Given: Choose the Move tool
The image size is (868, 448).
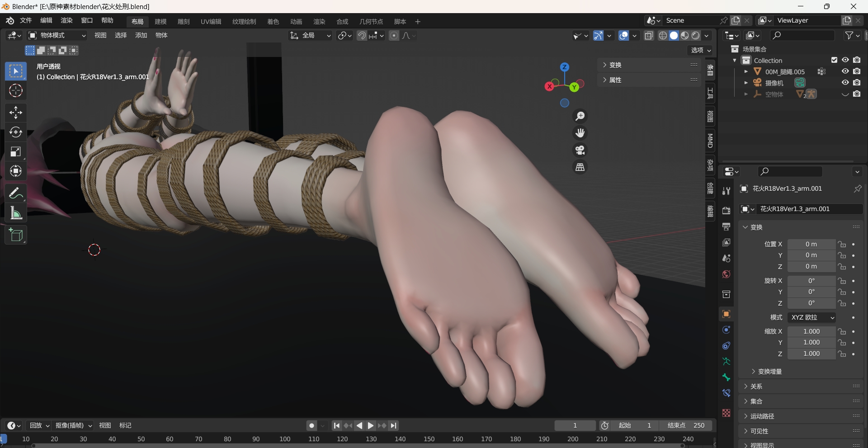Looking at the screenshot, I should pyautogui.click(x=16, y=113).
